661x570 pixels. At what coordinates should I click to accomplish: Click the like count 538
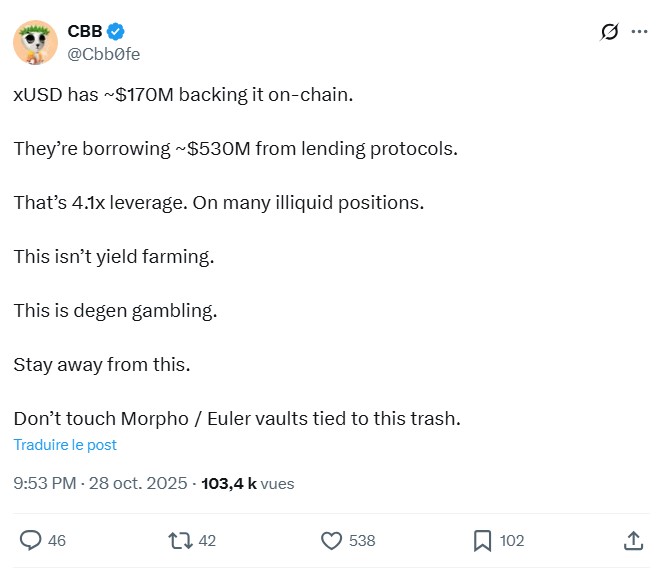362,540
